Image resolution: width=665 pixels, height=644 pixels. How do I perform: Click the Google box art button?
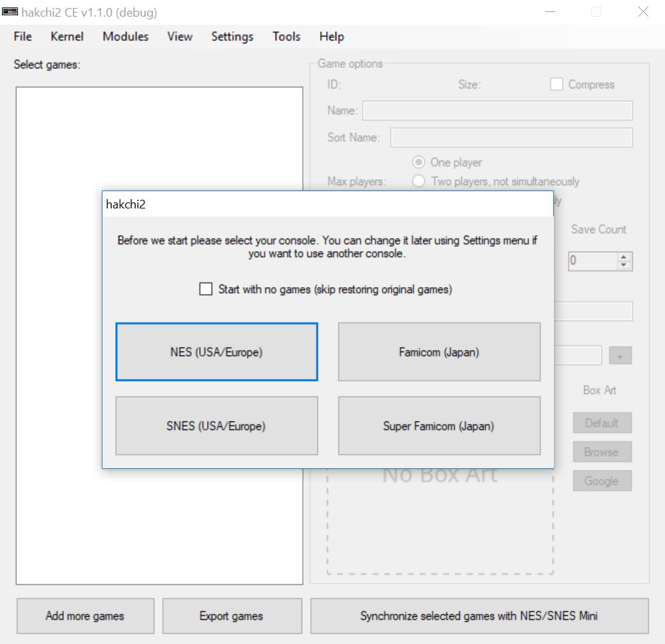click(602, 481)
